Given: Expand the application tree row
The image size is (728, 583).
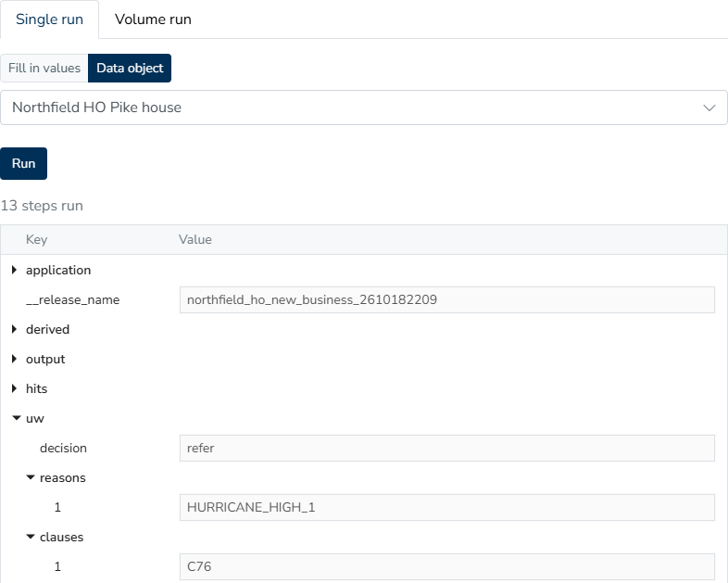Looking at the screenshot, I should [14, 270].
